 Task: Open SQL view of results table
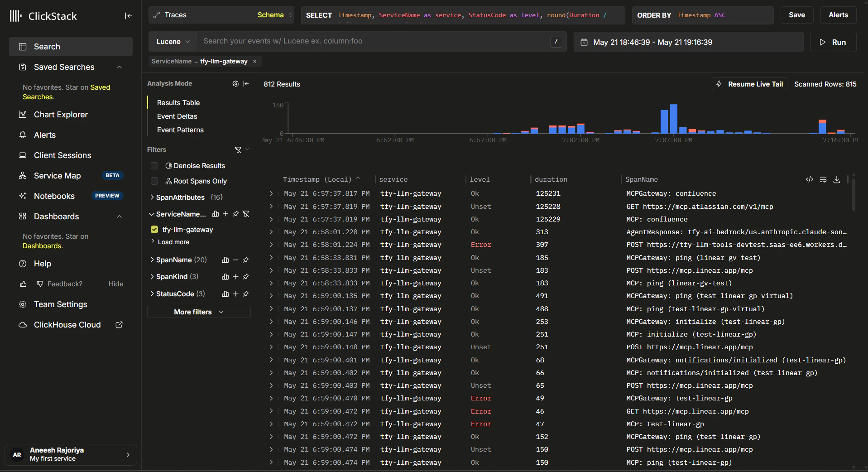pyautogui.click(x=810, y=180)
